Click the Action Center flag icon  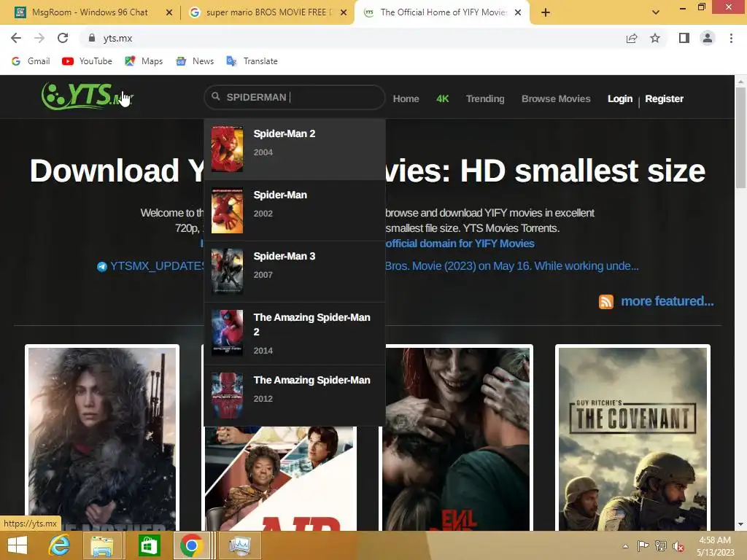tap(643, 545)
